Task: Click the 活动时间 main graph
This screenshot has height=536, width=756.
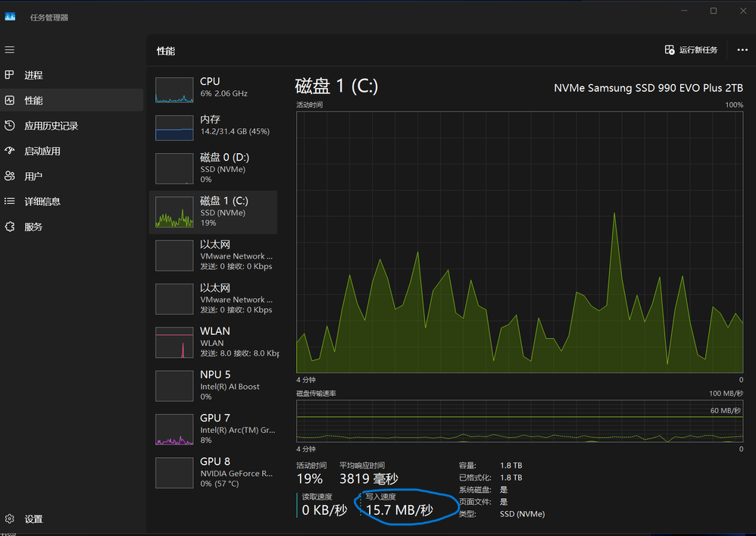Action: coord(520,242)
